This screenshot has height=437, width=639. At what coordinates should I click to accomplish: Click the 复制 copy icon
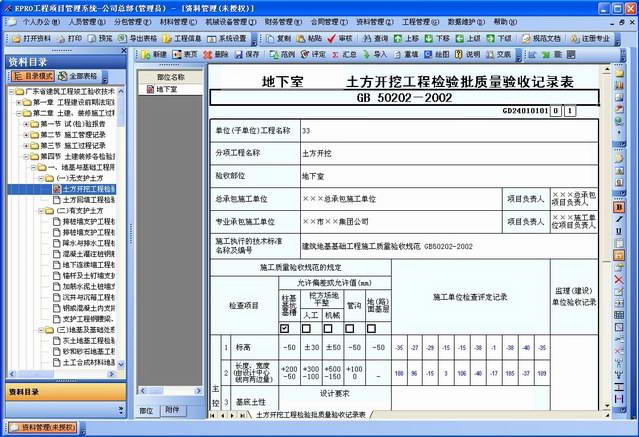tap(270, 39)
